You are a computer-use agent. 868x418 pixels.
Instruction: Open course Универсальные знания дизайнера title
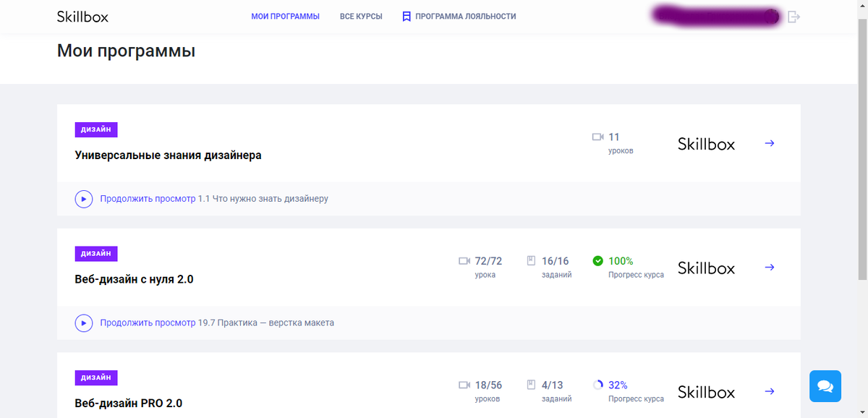[x=169, y=155]
